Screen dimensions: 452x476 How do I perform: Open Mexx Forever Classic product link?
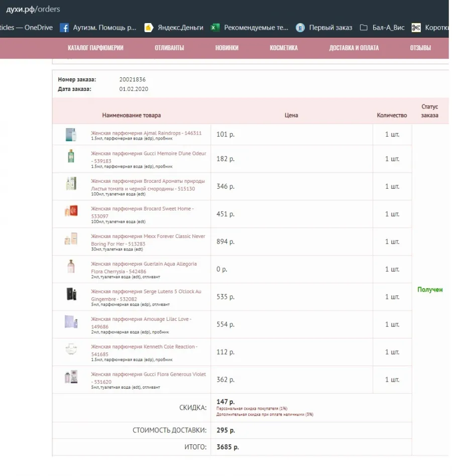148,240
